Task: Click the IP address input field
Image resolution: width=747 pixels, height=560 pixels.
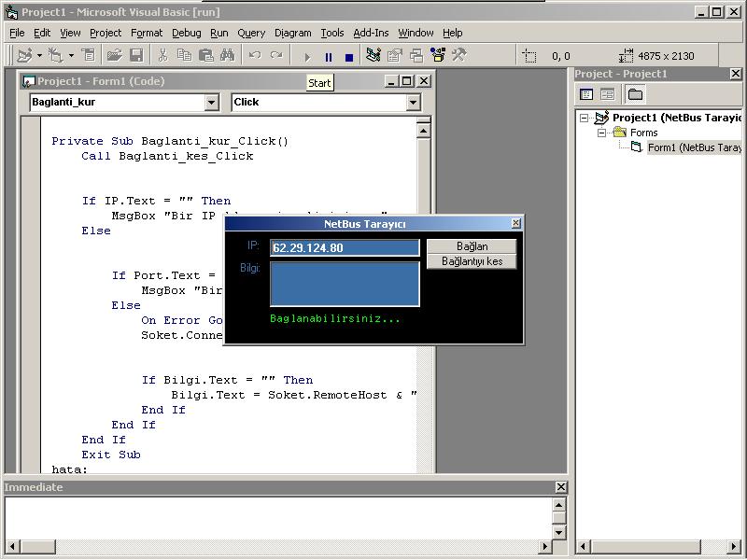Action: tap(344, 248)
